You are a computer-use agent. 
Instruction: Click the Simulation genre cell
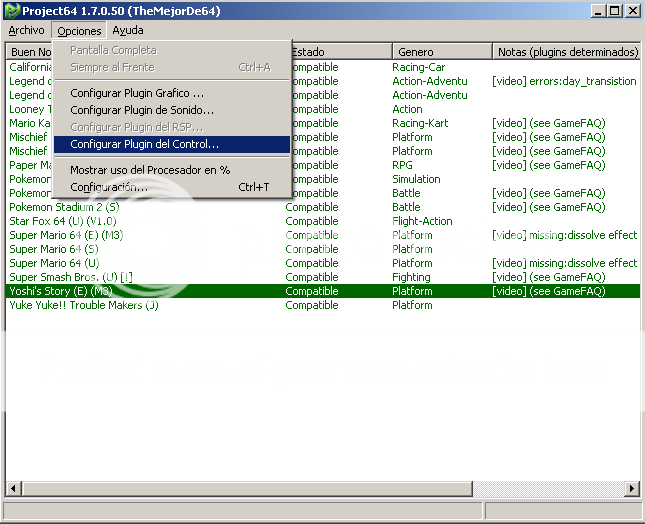(416, 179)
